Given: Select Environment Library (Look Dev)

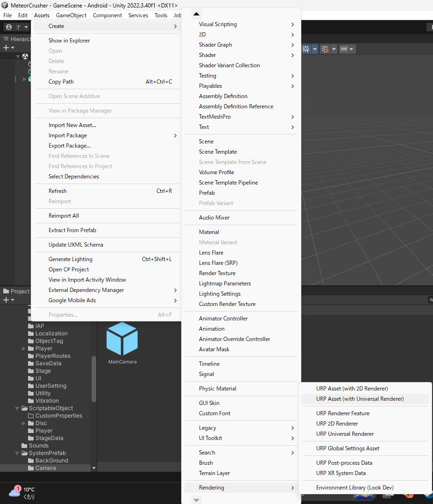Looking at the screenshot, I should (x=365, y=488).
